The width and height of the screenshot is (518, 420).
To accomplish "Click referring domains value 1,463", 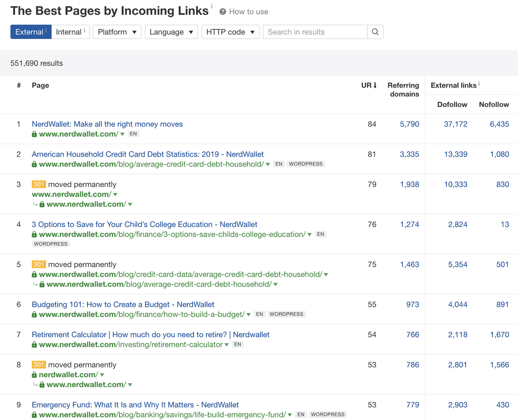I will 410,265.
